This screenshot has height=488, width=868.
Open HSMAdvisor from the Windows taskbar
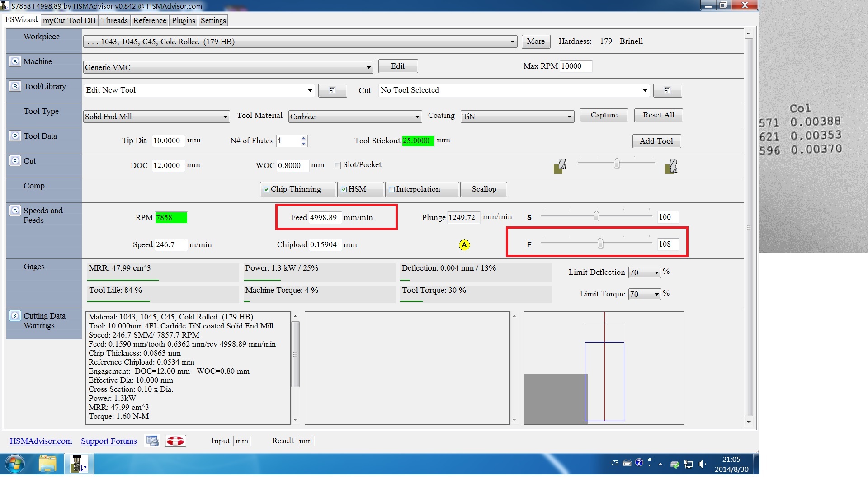coord(79,464)
